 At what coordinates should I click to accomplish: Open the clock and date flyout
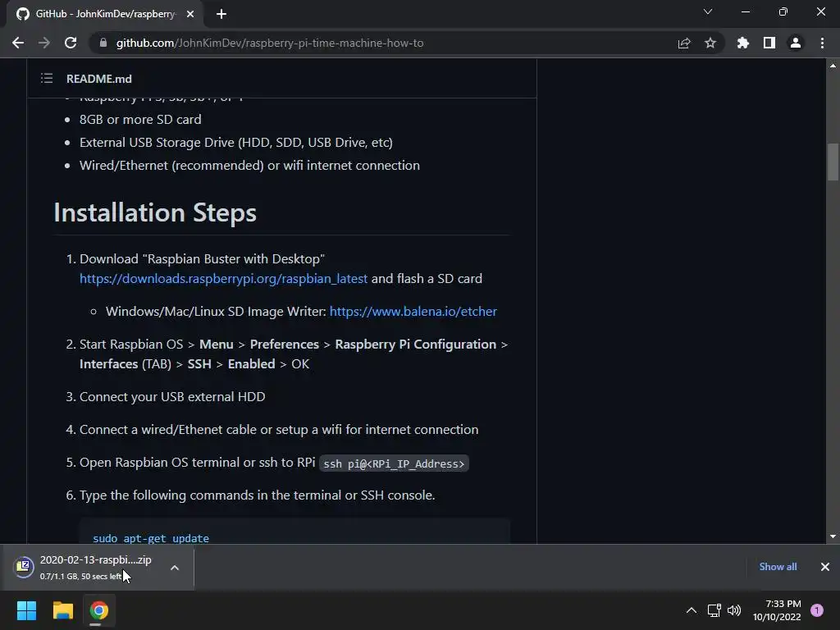pyautogui.click(x=777, y=610)
